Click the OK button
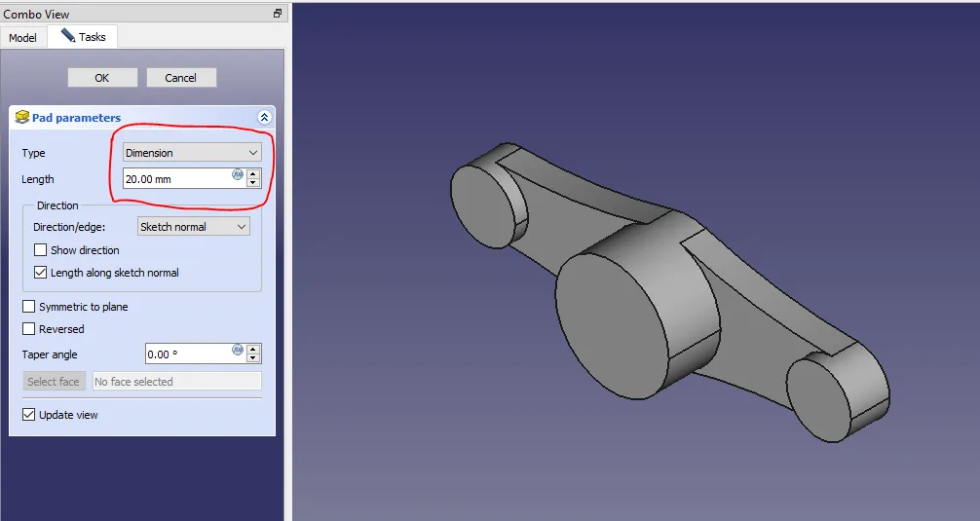 pyautogui.click(x=102, y=78)
